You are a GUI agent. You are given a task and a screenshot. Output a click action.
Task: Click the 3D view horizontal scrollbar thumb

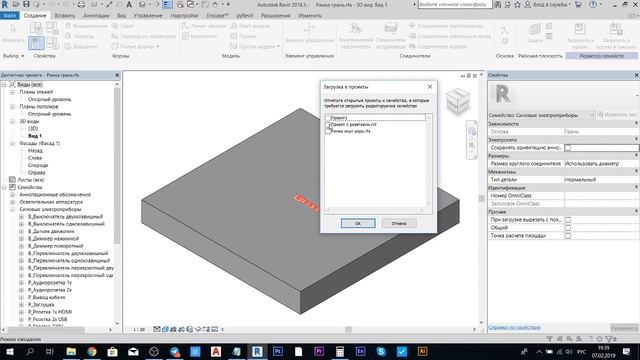click(x=348, y=329)
